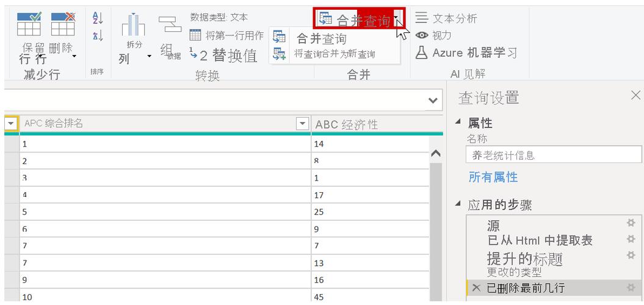Click the 视力 vision eye icon
This screenshot has height=305, width=644.
[422, 36]
